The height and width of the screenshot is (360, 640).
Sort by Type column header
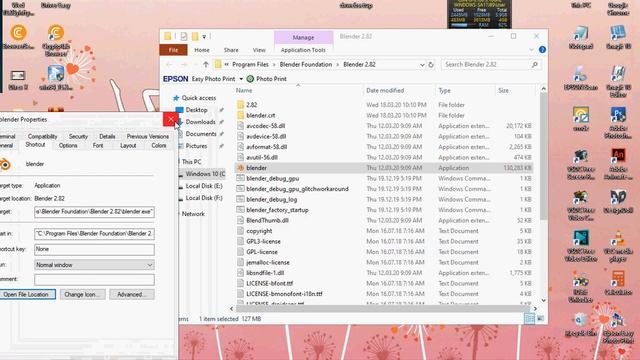[x=465, y=90]
